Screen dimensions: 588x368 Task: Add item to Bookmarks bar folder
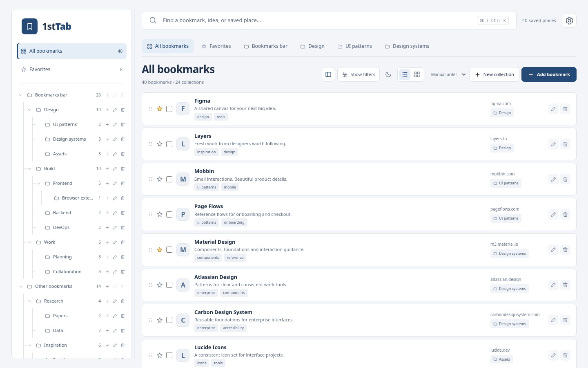point(107,95)
